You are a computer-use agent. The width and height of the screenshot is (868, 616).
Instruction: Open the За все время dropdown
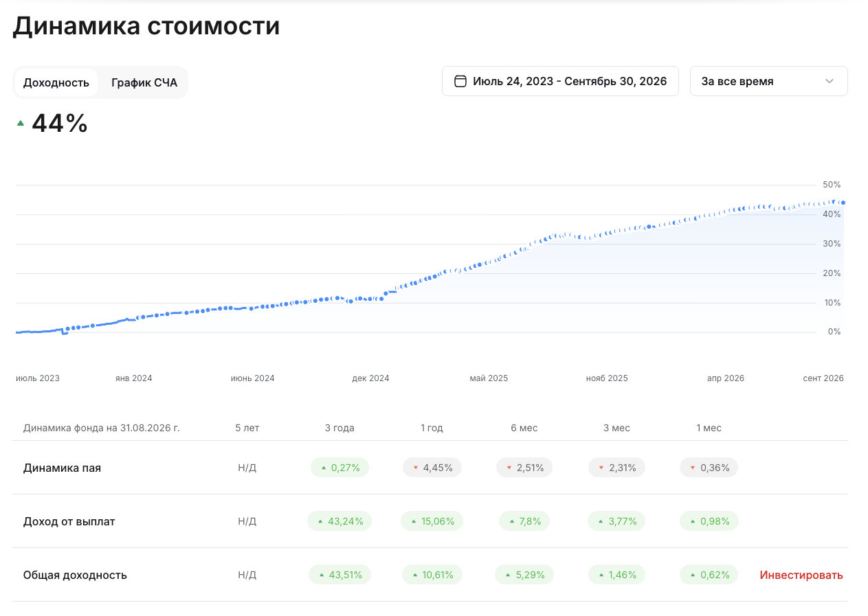pyautogui.click(x=768, y=81)
